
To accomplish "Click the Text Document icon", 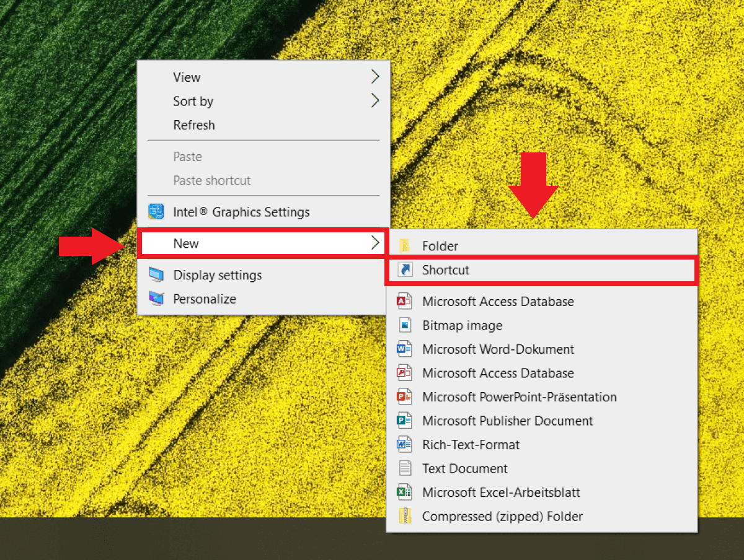I will (x=406, y=468).
